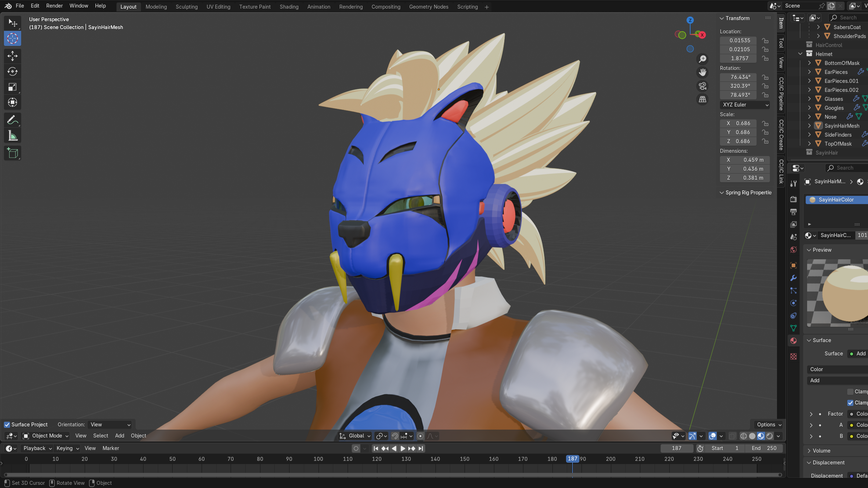Open the XYZ Euler rotation mode dropdown
Screen dimensions: 868x488
[745, 105]
